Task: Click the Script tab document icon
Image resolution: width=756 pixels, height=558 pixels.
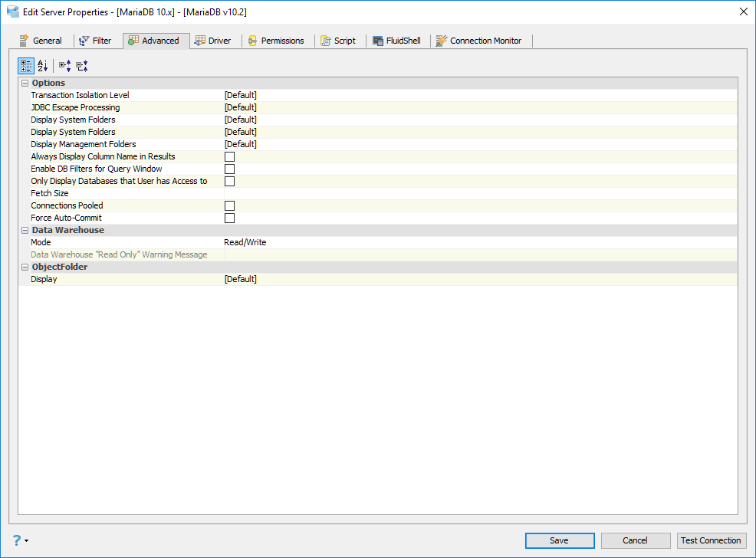Action: [x=326, y=41]
